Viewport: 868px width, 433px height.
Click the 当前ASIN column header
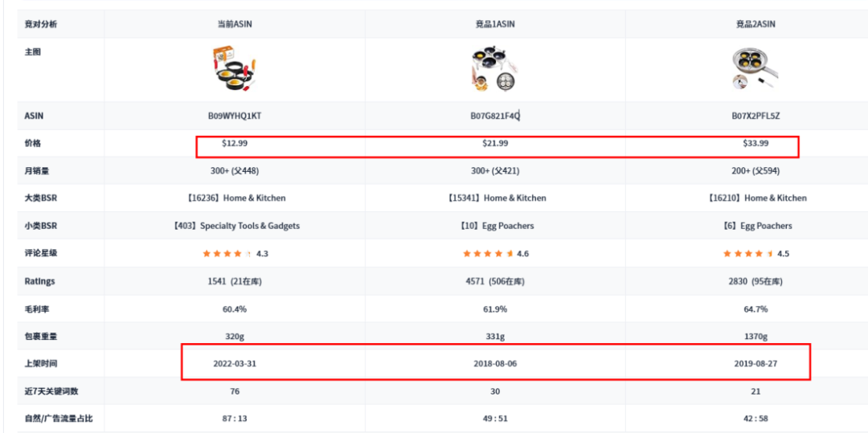tap(235, 24)
